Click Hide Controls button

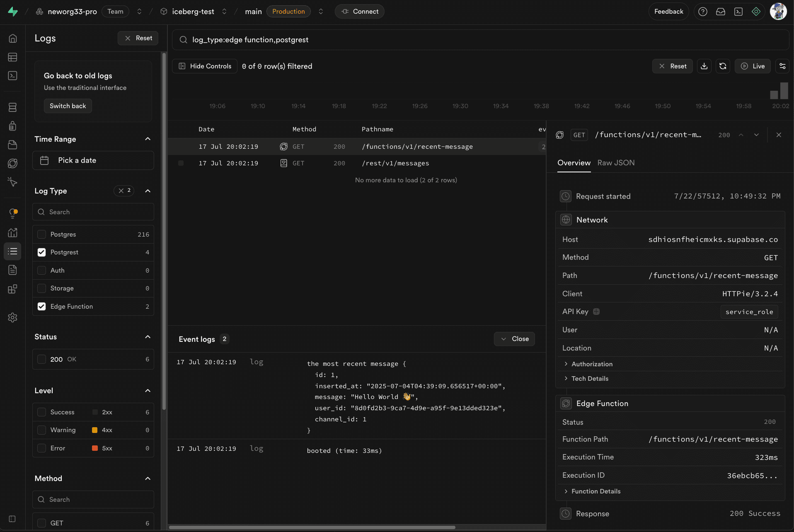click(x=205, y=66)
